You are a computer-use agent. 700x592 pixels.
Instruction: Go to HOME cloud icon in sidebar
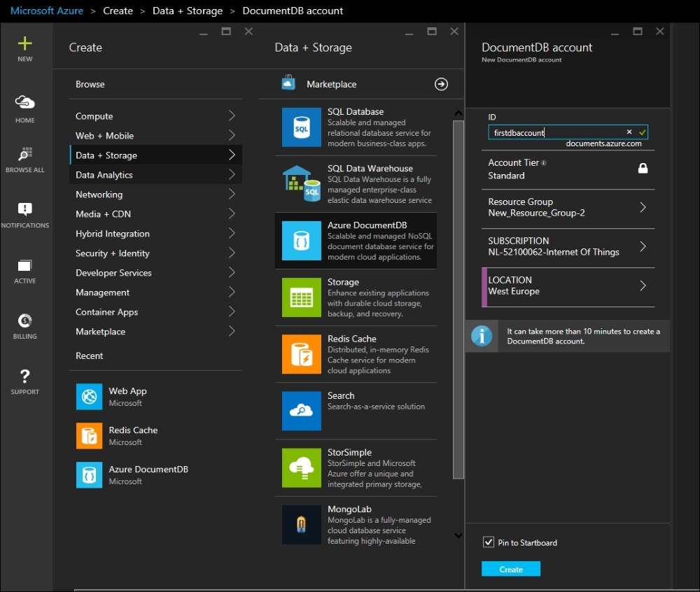25,102
